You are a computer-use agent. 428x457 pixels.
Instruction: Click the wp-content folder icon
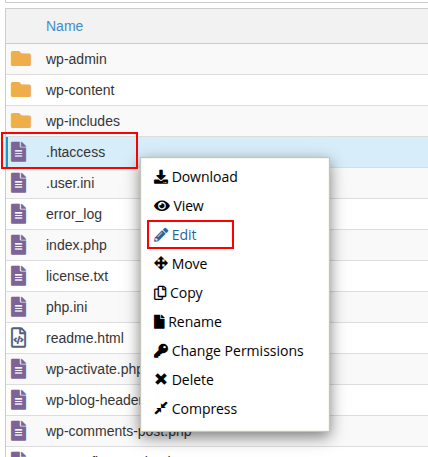tap(21, 90)
